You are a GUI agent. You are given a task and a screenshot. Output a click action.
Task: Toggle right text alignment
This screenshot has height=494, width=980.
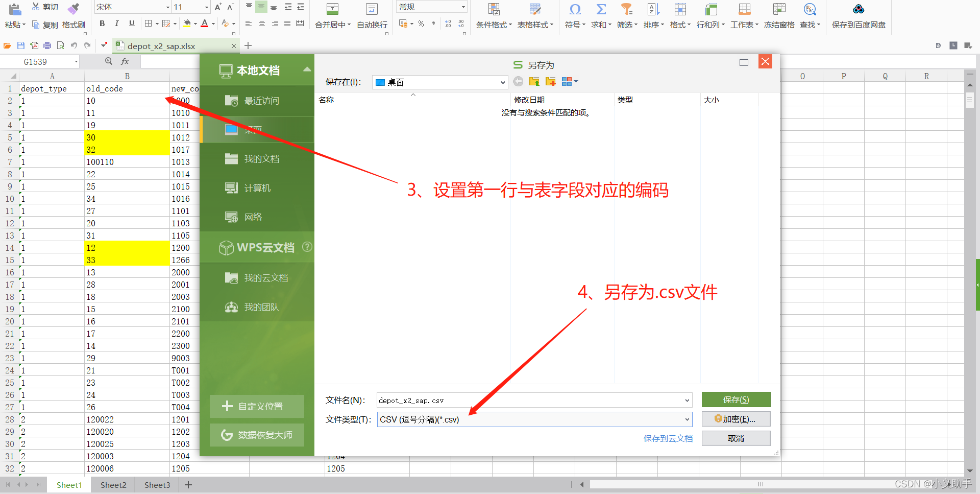click(x=275, y=23)
